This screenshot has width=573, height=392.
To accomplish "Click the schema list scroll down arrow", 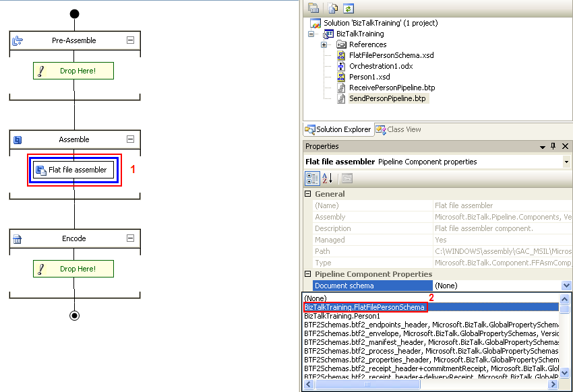I will pyautogui.click(x=564, y=372).
